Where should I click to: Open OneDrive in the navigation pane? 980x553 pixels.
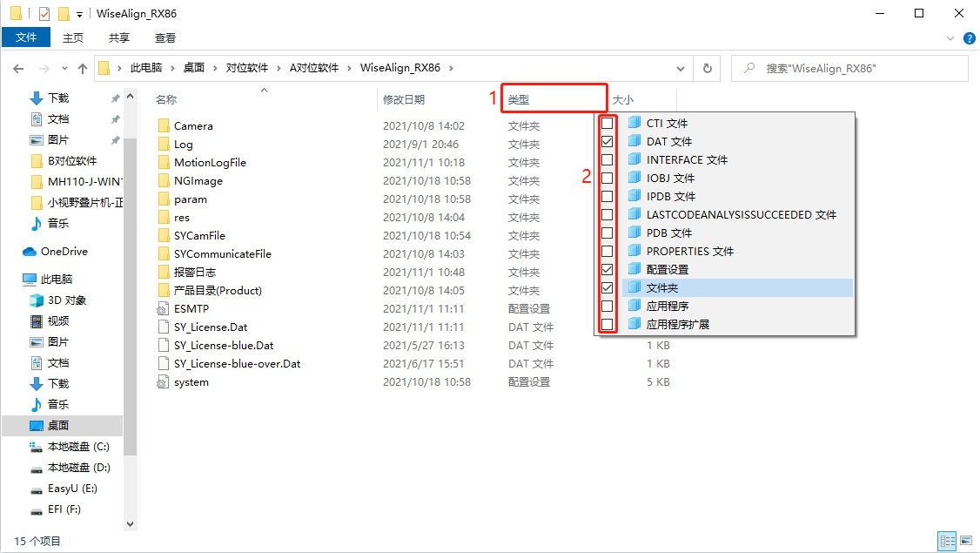[x=64, y=252]
